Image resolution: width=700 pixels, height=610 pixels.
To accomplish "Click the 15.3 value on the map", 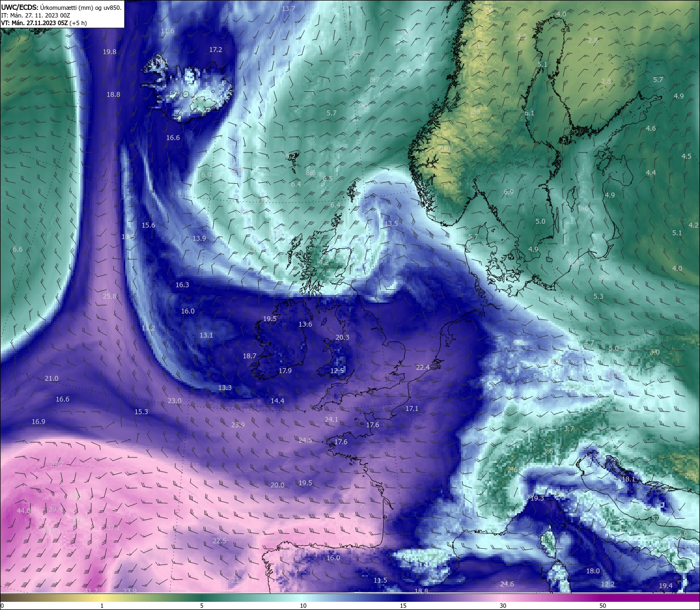I will [141, 412].
